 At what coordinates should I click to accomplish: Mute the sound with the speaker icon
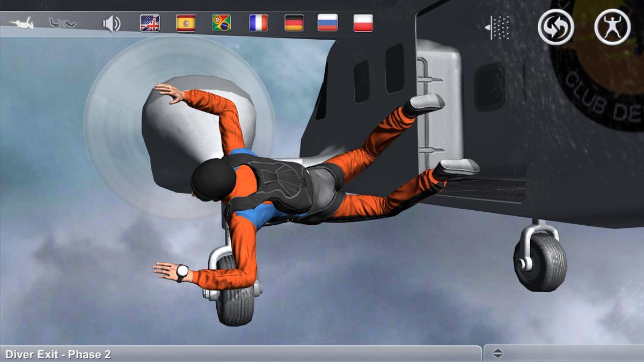112,24
